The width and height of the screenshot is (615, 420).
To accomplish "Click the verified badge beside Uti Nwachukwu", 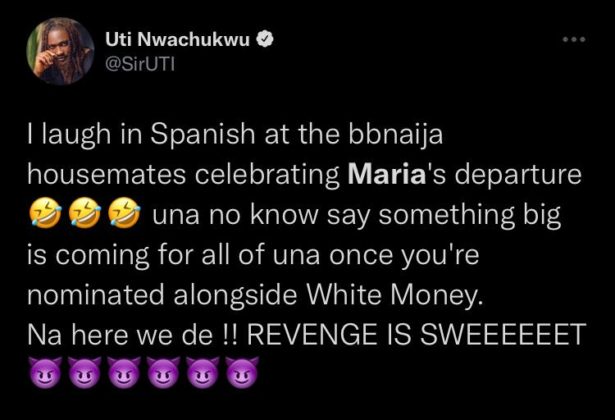I will click(265, 39).
